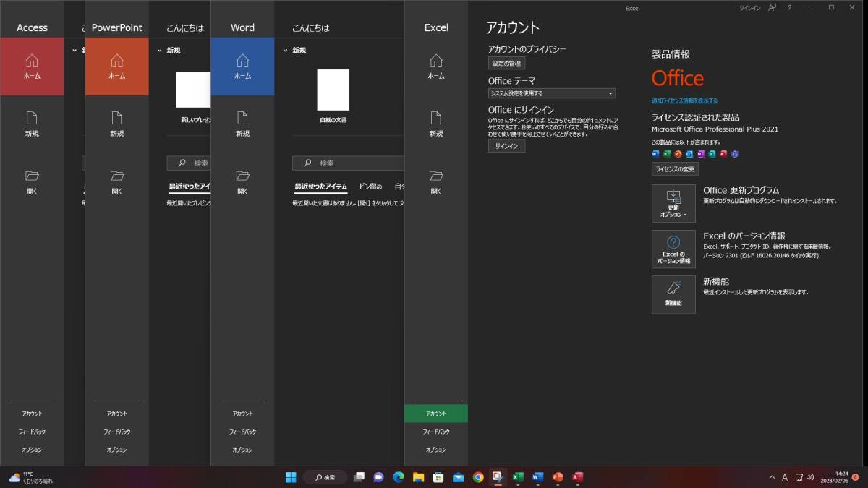
Task: Click サインイン in the Excel title bar
Action: (x=749, y=7)
